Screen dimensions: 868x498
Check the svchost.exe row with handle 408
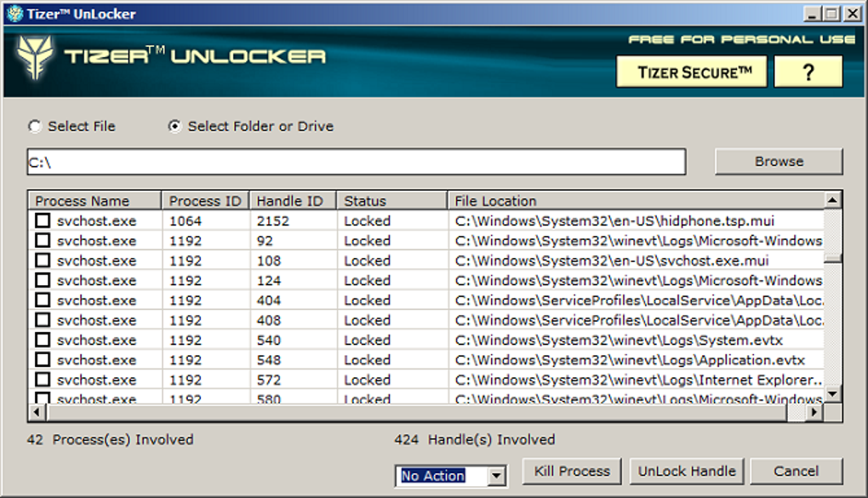(43, 320)
